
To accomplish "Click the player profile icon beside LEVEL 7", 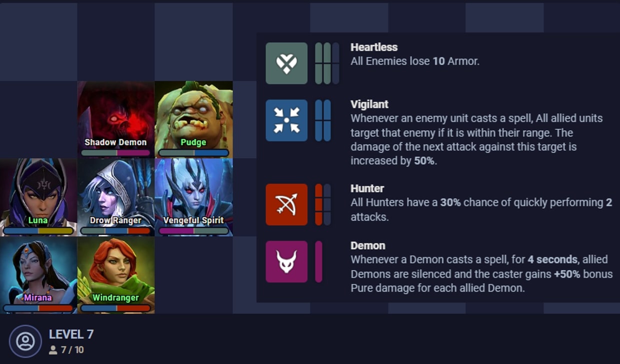I will (x=25, y=341).
